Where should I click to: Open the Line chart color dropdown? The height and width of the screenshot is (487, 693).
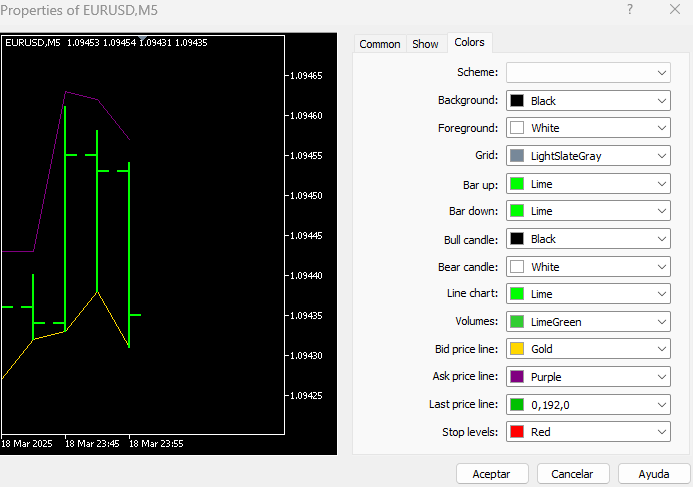point(588,294)
